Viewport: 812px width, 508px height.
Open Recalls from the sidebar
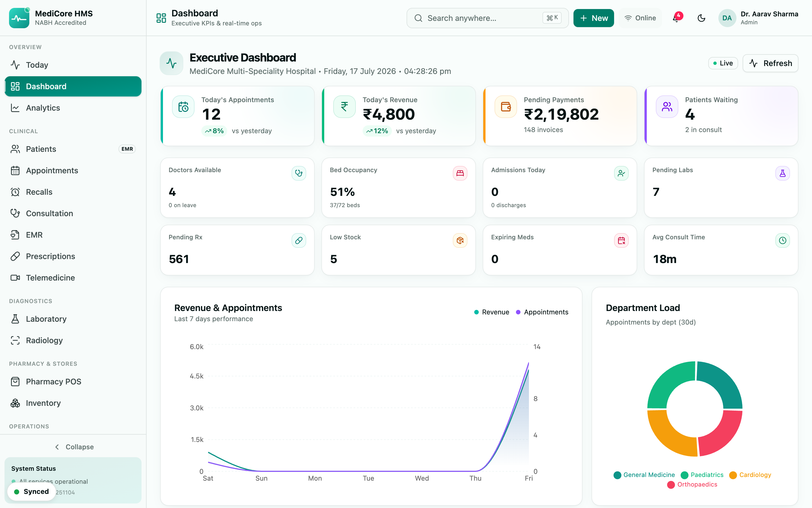pyautogui.click(x=73, y=192)
